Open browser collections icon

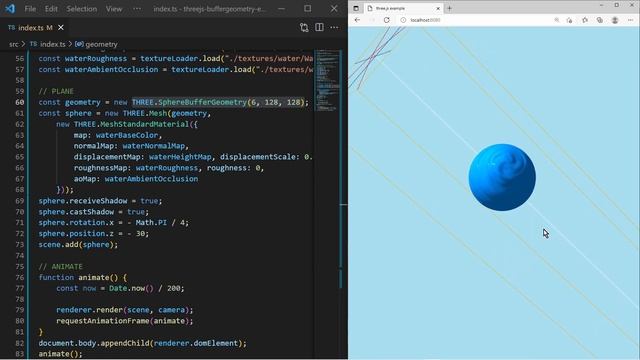600,20
